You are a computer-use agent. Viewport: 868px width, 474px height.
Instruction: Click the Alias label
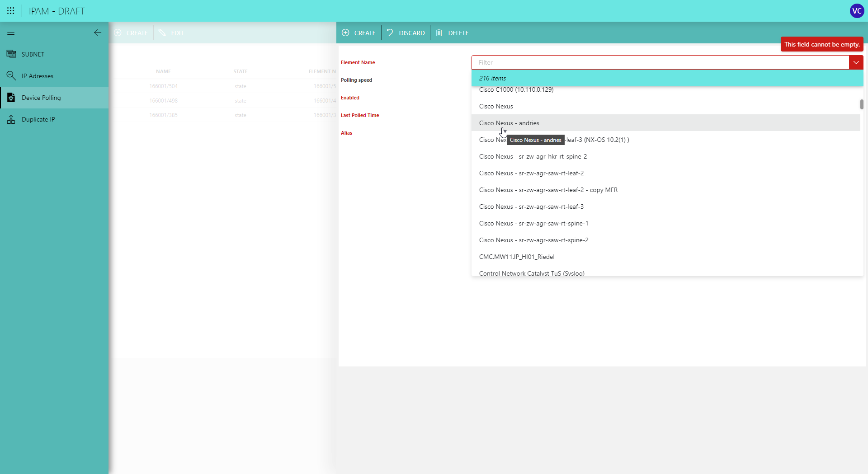(x=346, y=133)
